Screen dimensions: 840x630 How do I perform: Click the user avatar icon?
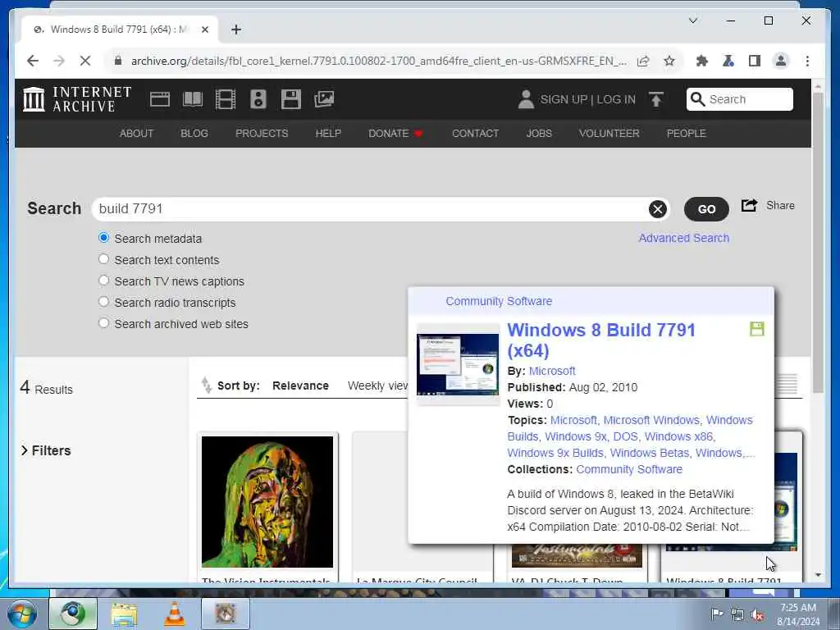coord(526,99)
